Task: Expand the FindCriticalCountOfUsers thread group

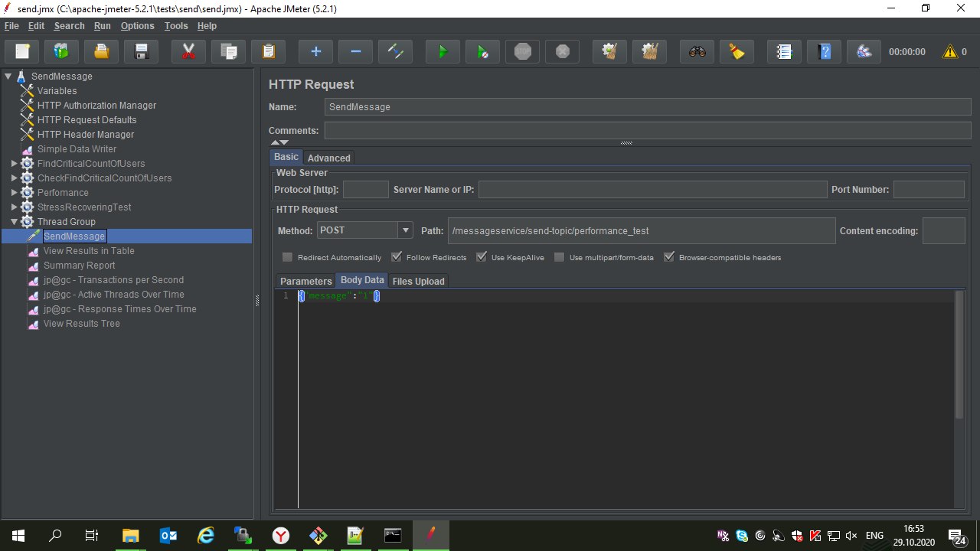Action: tap(14, 164)
